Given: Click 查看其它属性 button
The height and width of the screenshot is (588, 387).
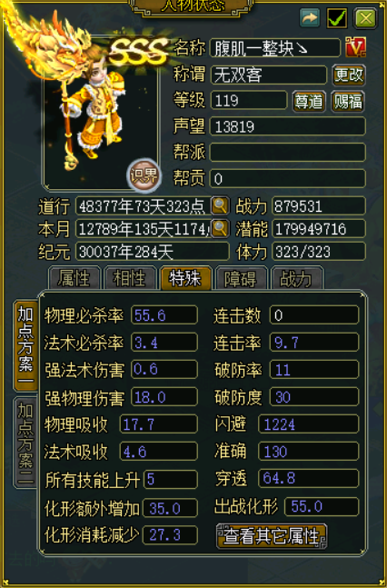Looking at the screenshot, I should pyautogui.click(x=272, y=536).
